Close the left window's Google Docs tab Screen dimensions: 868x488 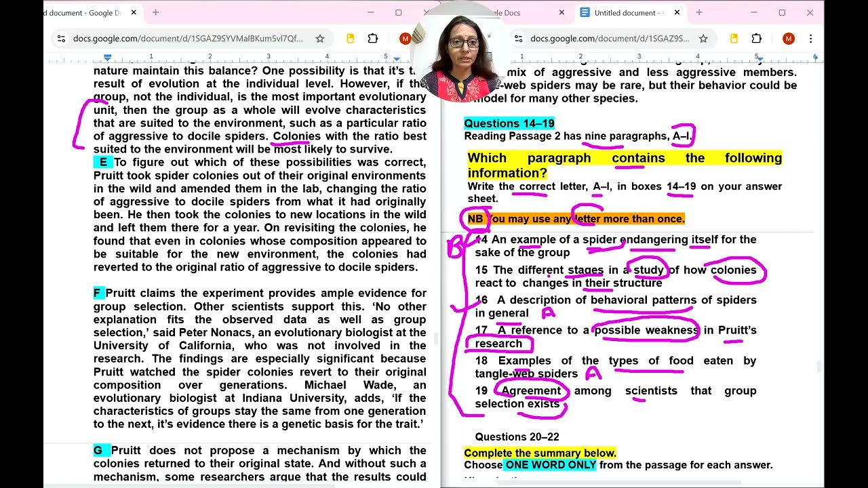point(134,12)
